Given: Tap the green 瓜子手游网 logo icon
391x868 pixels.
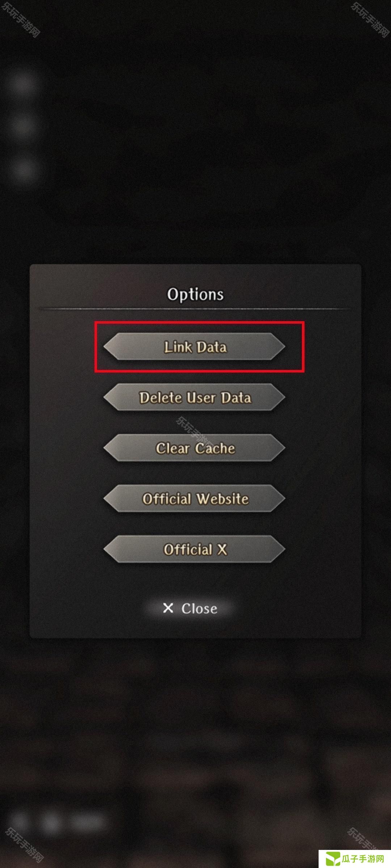Looking at the screenshot, I should click(x=332, y=859).
